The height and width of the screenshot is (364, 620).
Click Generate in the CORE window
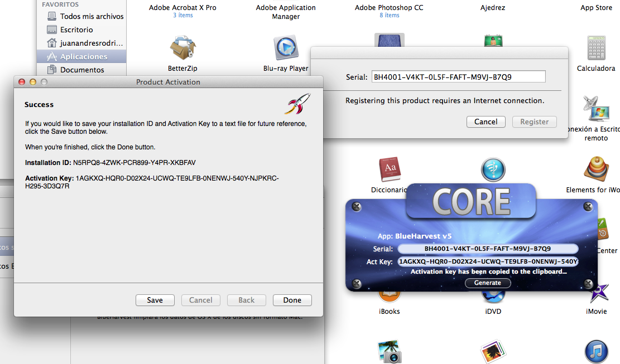click(488, 283)
